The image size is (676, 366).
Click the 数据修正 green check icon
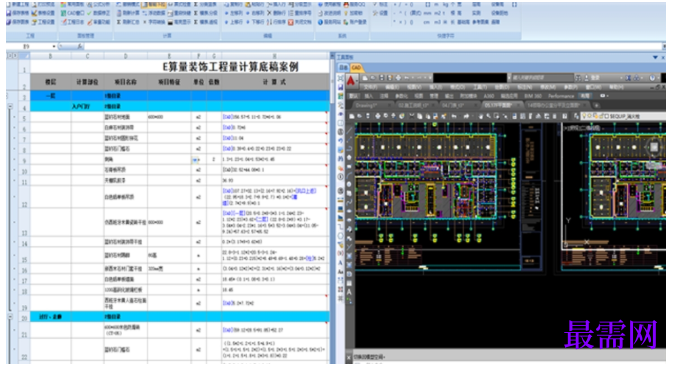[x=89, y=13]
